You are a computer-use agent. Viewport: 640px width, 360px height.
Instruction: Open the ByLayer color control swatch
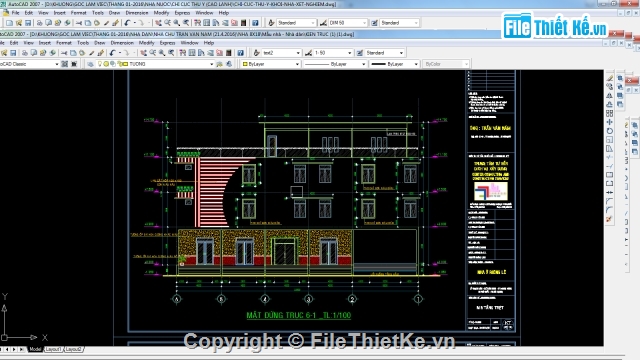point(270,64)
